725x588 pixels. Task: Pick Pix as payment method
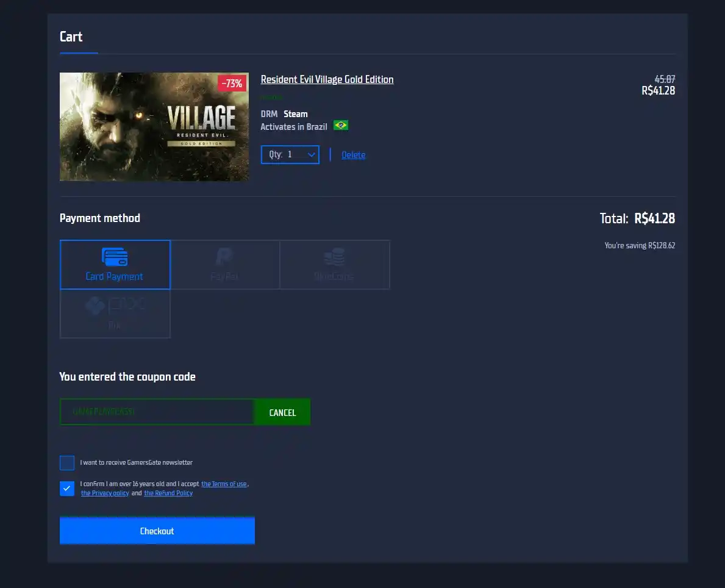pos(115,314)
